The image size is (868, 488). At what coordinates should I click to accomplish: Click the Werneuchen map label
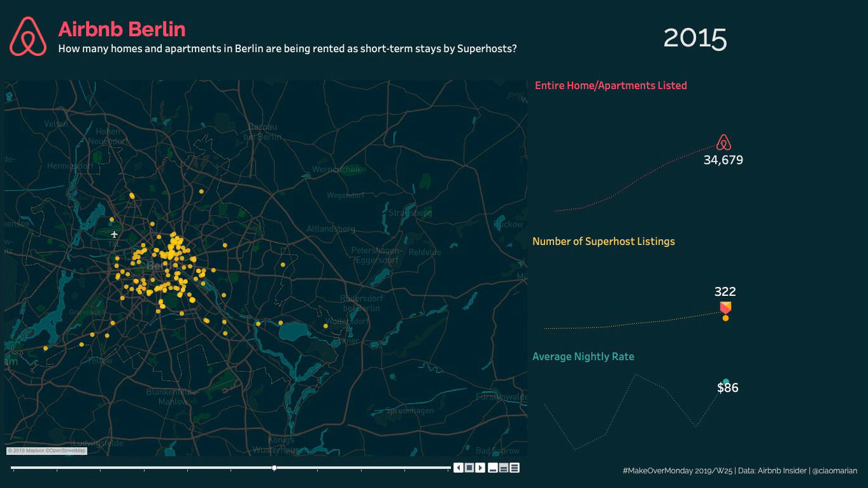(x=336, y=170)
